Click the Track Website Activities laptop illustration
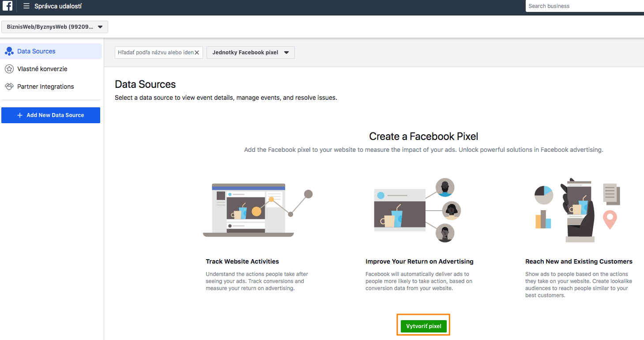 click(x=258, y=209)
